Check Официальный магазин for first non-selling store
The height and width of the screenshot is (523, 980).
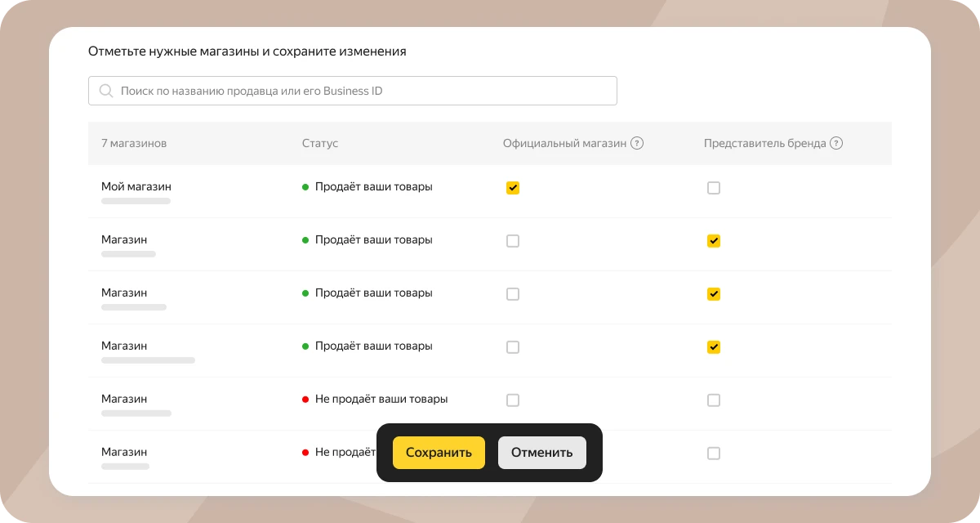click(513, 400)
